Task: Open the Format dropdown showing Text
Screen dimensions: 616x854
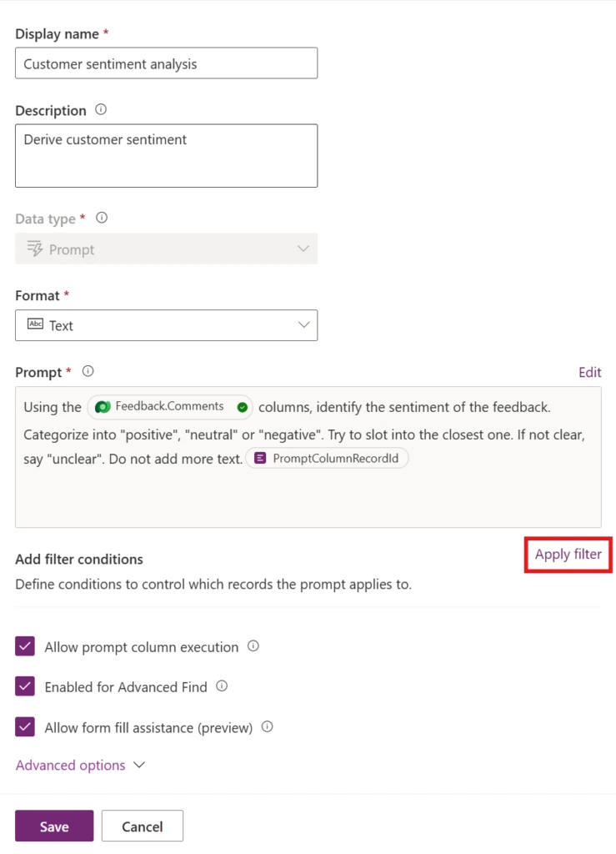Action: 167,325
